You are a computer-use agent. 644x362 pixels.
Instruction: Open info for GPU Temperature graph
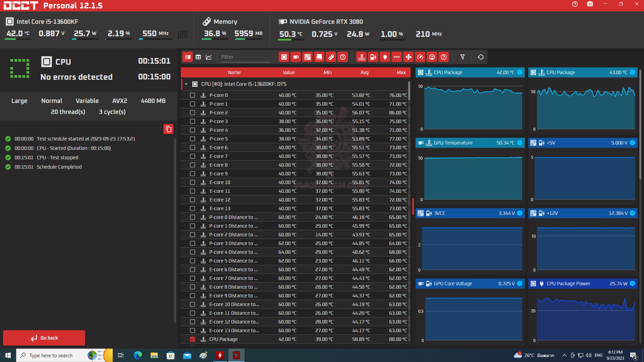520,143
